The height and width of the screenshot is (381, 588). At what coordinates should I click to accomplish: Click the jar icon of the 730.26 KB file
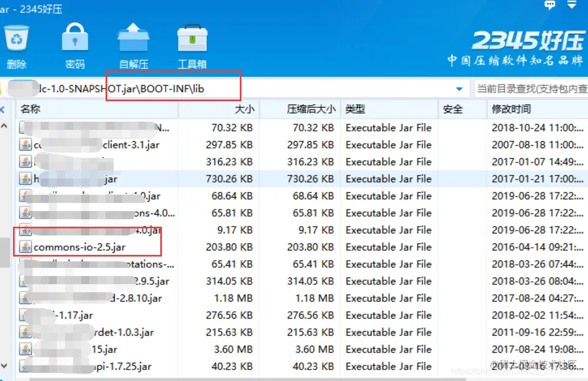25,179
